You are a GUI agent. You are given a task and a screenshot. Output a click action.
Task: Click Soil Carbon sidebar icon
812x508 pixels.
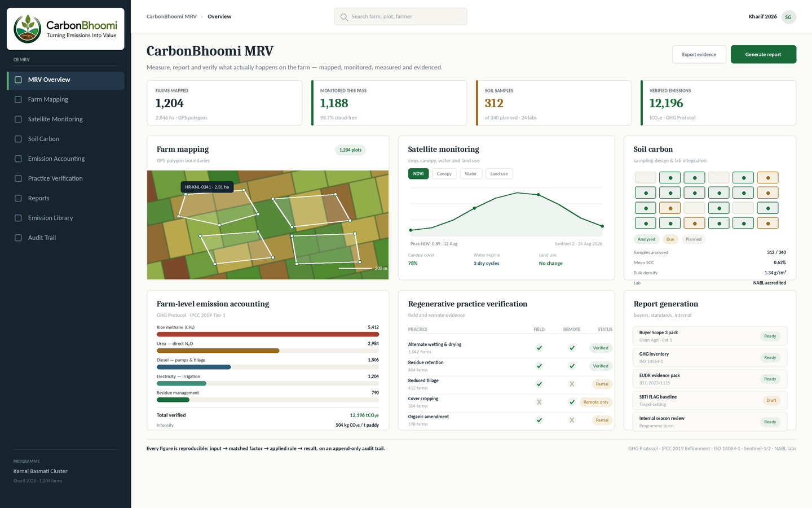point(18,139)
